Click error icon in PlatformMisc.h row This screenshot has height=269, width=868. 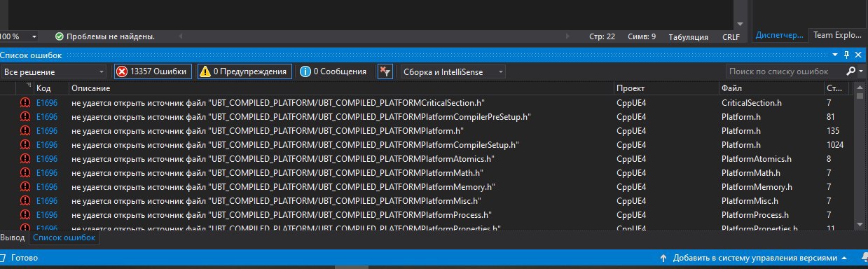click(25, 201)
